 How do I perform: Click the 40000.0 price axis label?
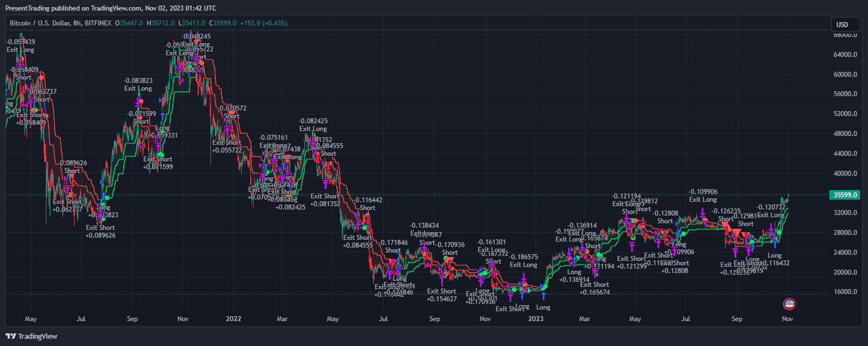click(845, 174)
